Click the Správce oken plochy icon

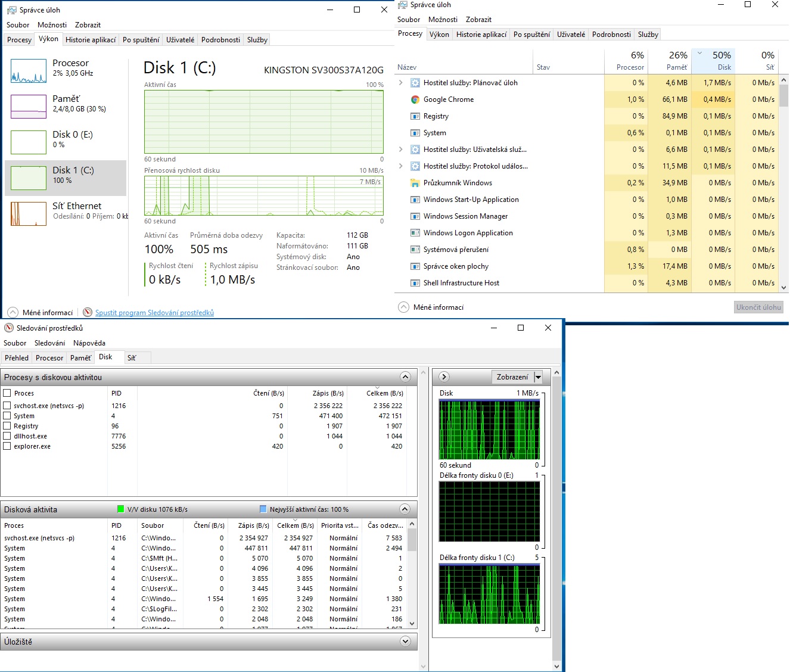coord(415,266)
